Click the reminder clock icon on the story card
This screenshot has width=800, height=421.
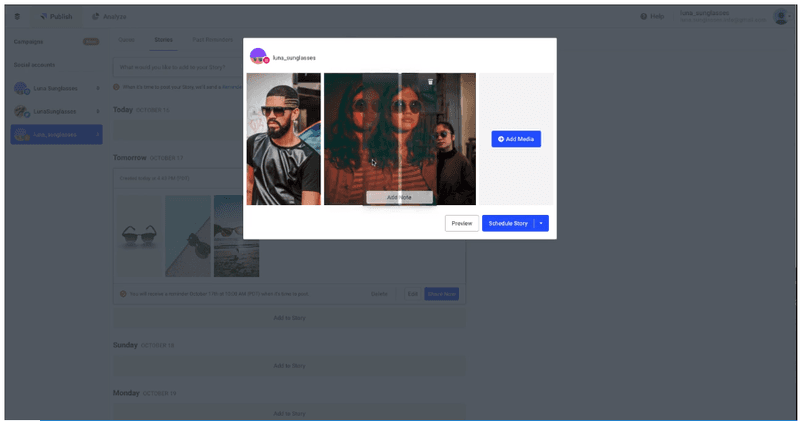pyautogui.click(x=123, y=294)
